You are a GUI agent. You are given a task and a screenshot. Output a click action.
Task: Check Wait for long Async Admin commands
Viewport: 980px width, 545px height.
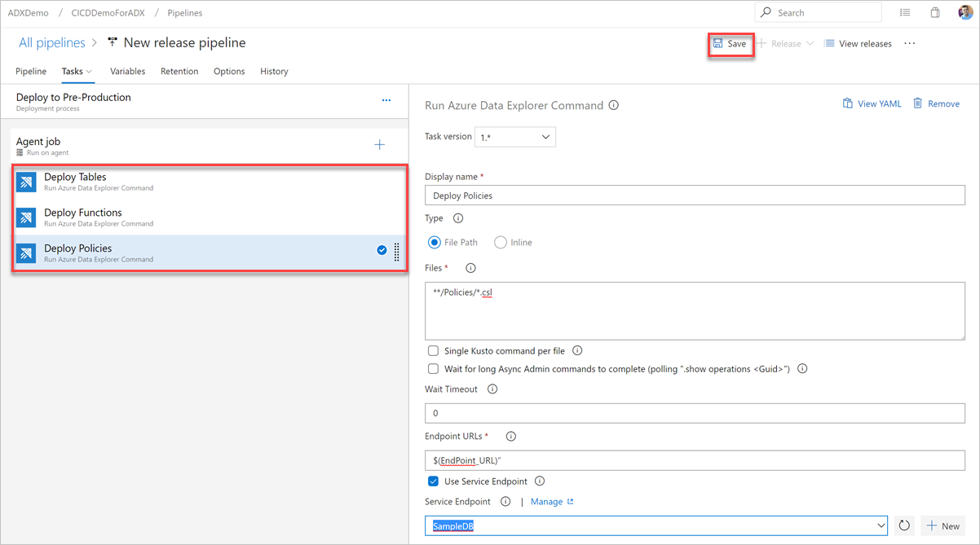point(433,368)
